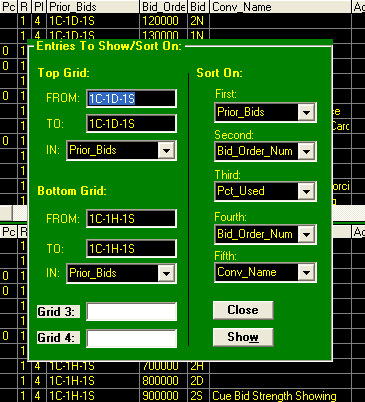365x402 pixels.
Task: Select the 2S bid cell in last row
Action: click(199, 396)
